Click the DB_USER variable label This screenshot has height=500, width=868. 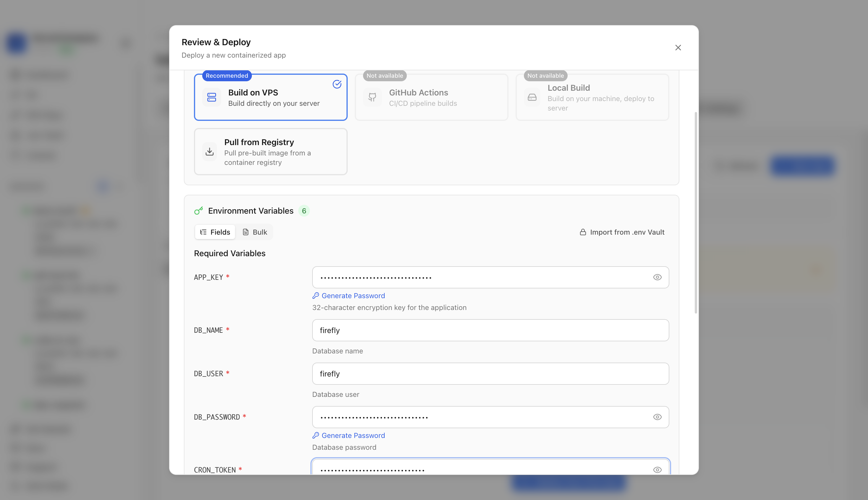[x=208, y=374]
